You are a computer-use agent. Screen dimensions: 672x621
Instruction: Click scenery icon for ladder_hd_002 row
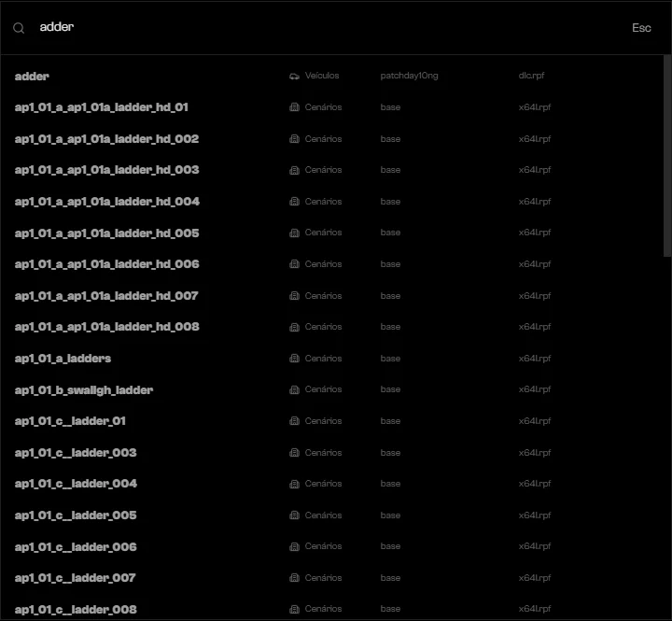tap(294, 139)
